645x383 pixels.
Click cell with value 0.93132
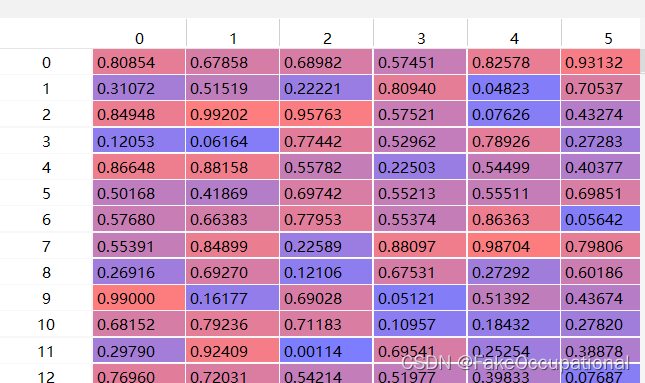coord(601,62)
